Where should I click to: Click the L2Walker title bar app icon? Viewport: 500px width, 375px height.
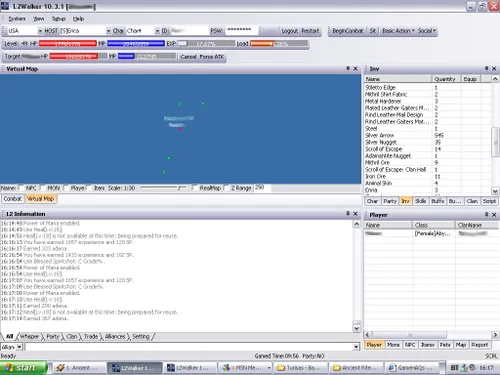point(5,6)
